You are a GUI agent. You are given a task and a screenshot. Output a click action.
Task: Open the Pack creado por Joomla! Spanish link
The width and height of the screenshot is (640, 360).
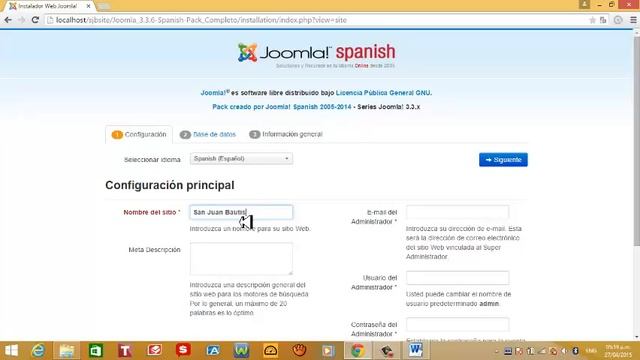(x=282, y=107)
